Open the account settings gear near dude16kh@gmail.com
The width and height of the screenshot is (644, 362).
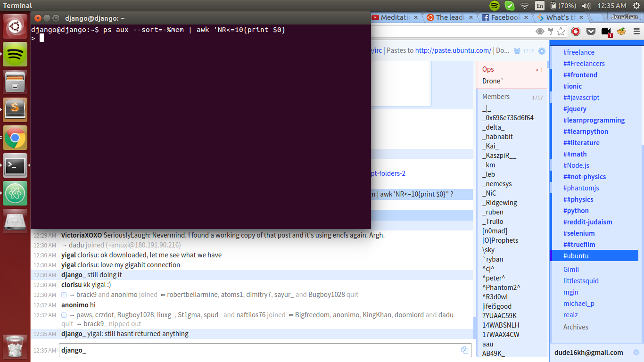(636, 353)
